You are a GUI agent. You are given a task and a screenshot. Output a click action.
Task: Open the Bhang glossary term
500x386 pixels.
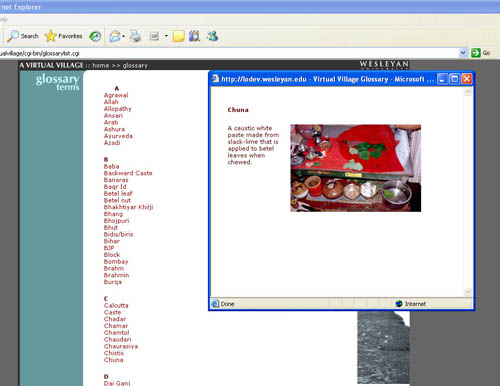coord(113,214)
